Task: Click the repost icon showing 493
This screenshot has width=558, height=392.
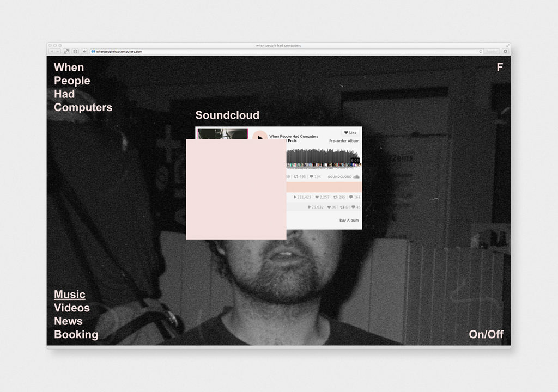Action: coord(300,177)
